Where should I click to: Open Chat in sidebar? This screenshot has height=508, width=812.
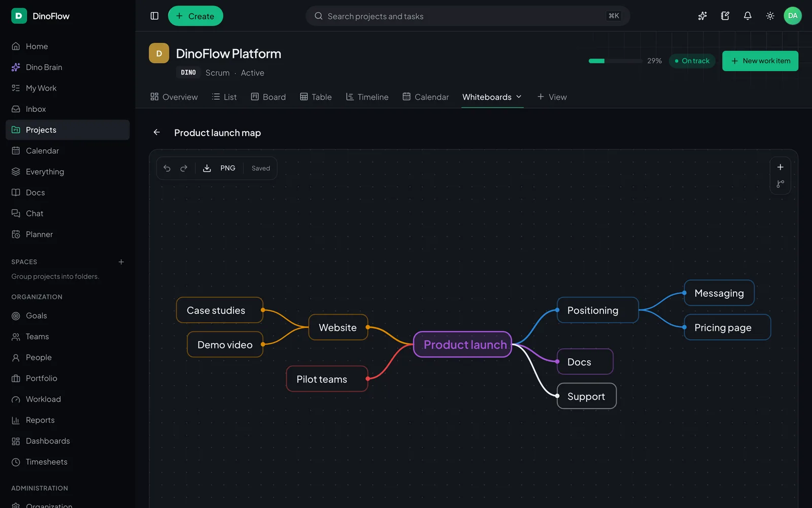point(67,213)
